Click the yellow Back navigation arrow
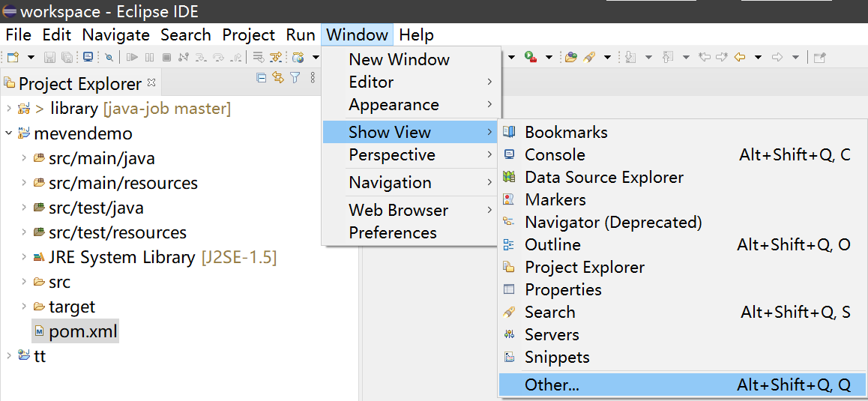The width and height of the screenshot is (868, 401). pos(741,57)
